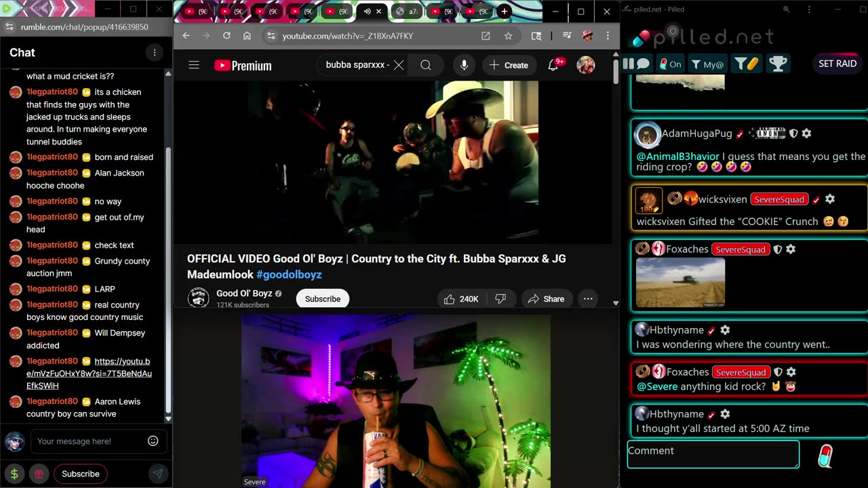This screenshot has width=868, height=488.
Task: Start voice search with microphone icon
Action: (x=464, y=65)
